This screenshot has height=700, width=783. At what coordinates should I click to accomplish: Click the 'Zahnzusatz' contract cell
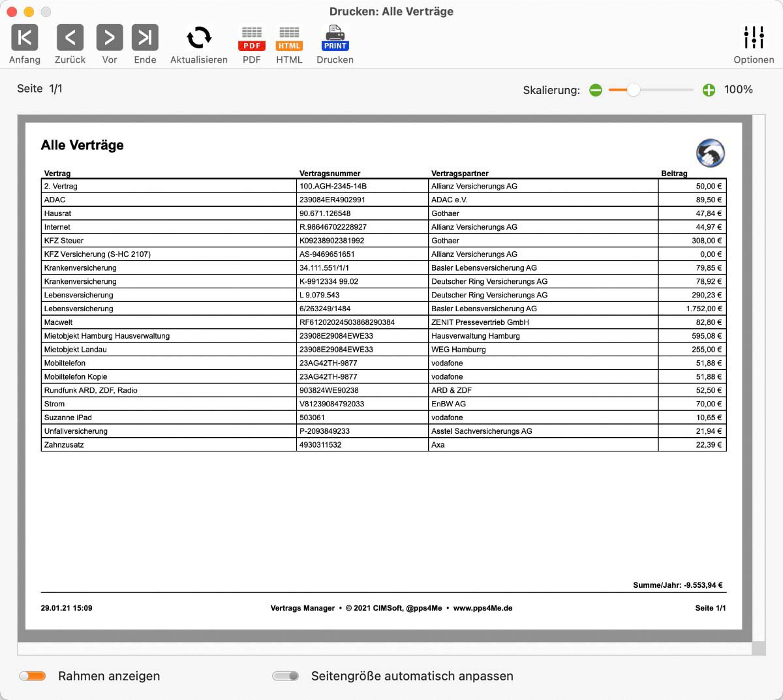pos(168,445)
